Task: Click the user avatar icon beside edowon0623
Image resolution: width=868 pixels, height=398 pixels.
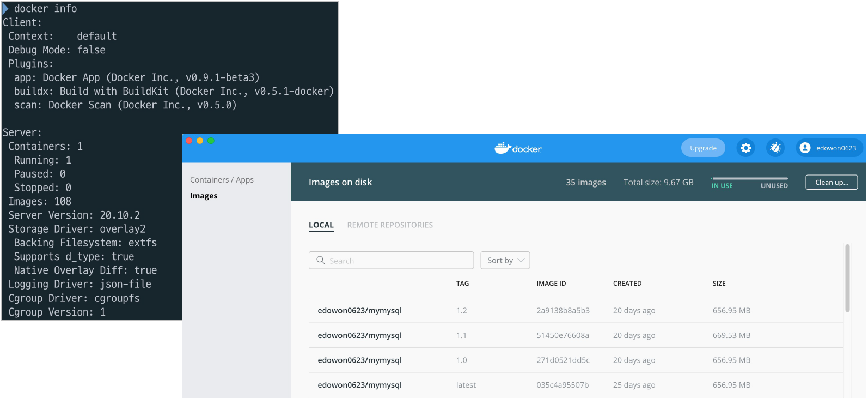Action: click(805, 148)
